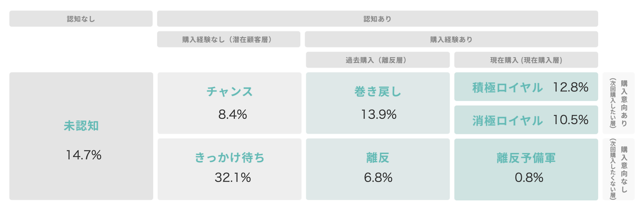
Task: Click the 消極ロイヤル segment label
Action: pyautogui.click(x=507, y=120)
